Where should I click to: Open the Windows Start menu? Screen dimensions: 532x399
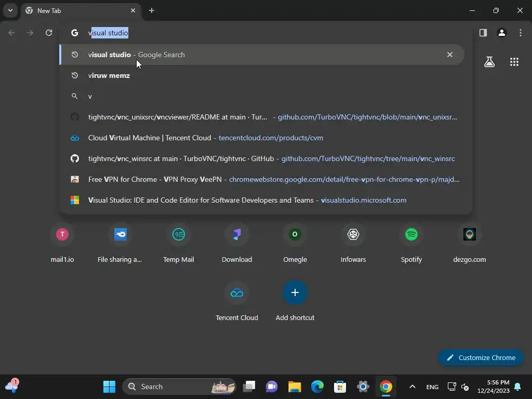coord(109,387)
